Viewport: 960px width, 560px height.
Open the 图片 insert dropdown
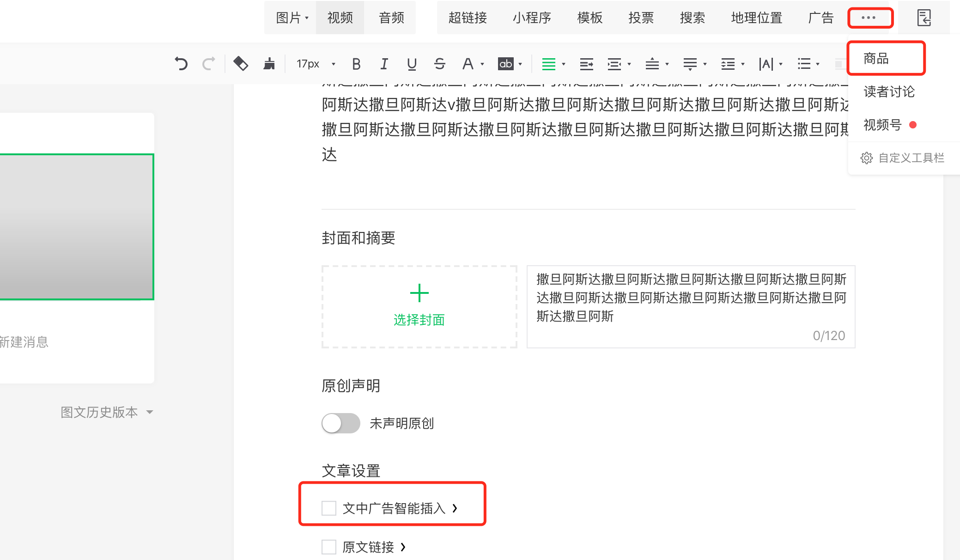point(292,18)
